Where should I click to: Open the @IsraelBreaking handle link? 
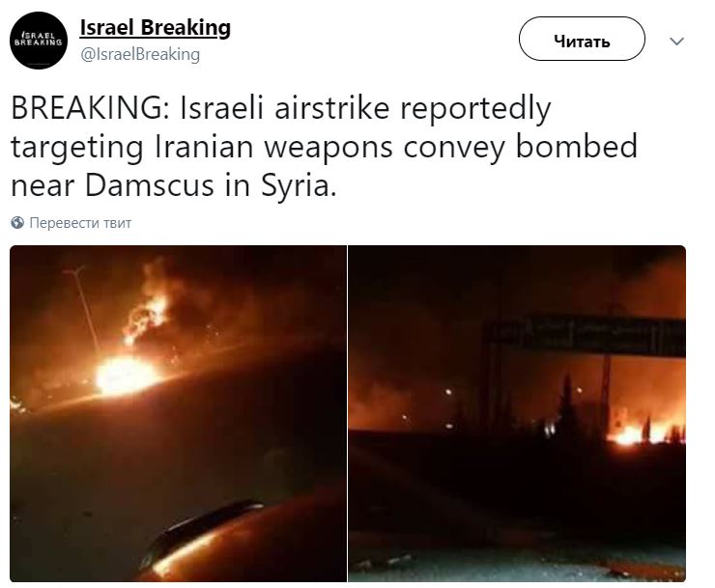coord(140,54)
